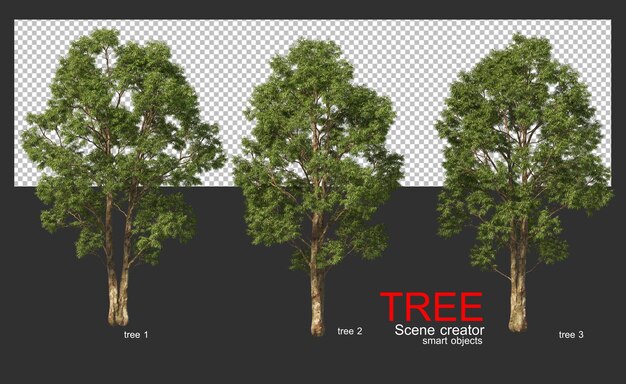Click the "tree 1" label text
The width and height of the screenshot is (626, 384).
(136, 335)
